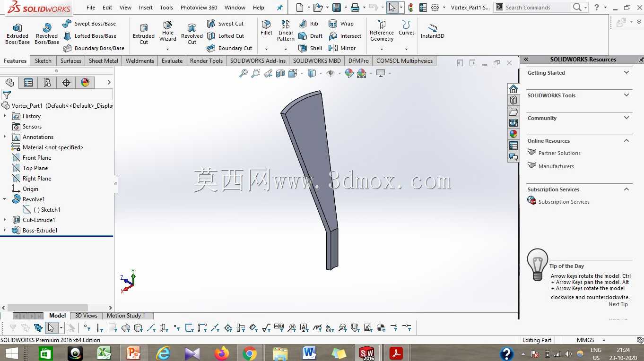Image resolution: width=644 pixels, height=361 pixels.
Task: Switch to the Evaluate tab
Action: click(x=172, y=61)
